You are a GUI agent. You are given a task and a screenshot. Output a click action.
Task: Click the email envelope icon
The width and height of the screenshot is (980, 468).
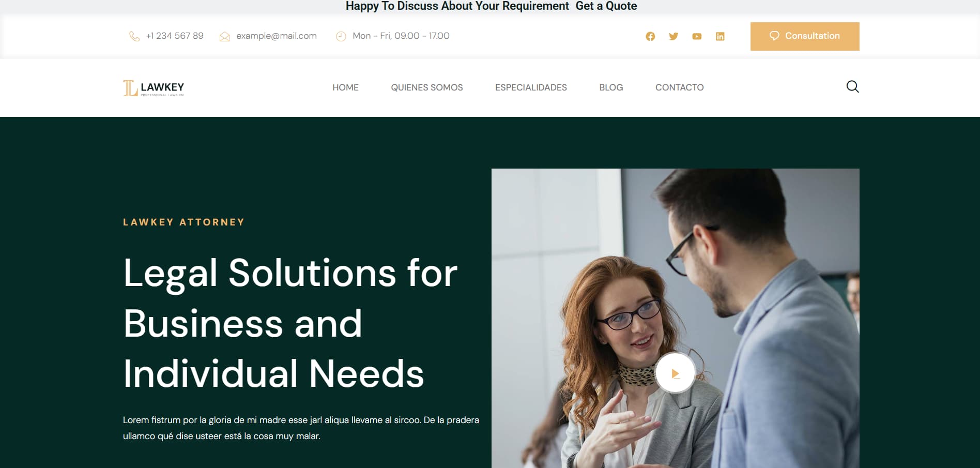click(x=224, y=36)
